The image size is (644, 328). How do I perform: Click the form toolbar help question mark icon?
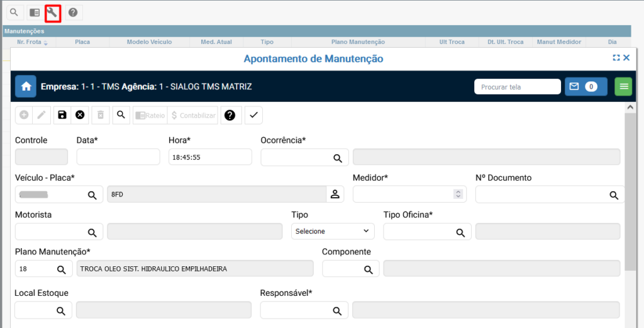[x=230, y=115]
